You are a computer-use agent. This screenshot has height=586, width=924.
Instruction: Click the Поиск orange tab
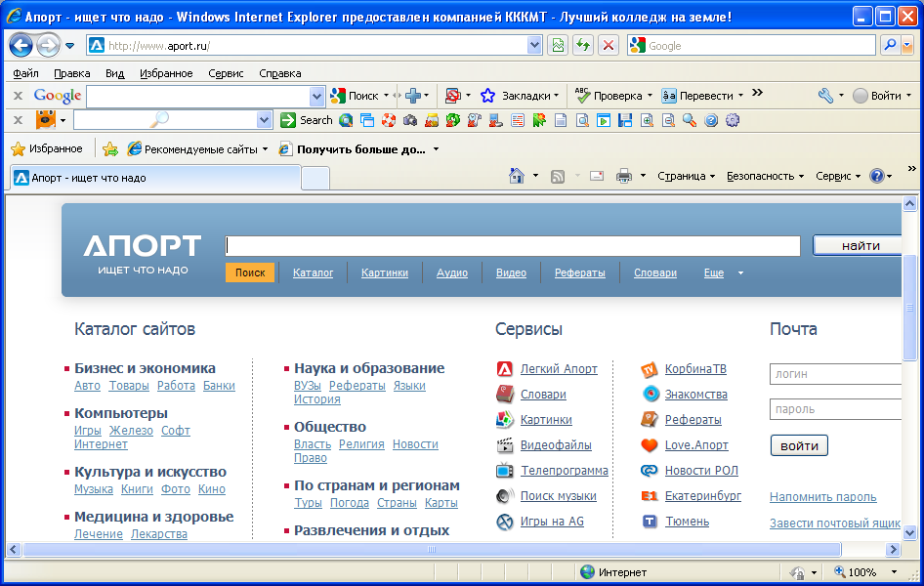250,272
